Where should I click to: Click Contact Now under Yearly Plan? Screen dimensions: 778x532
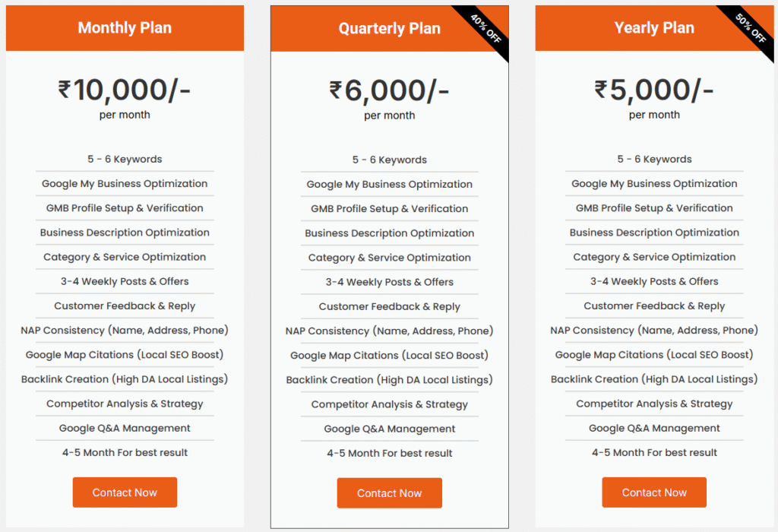coord(654,492)
